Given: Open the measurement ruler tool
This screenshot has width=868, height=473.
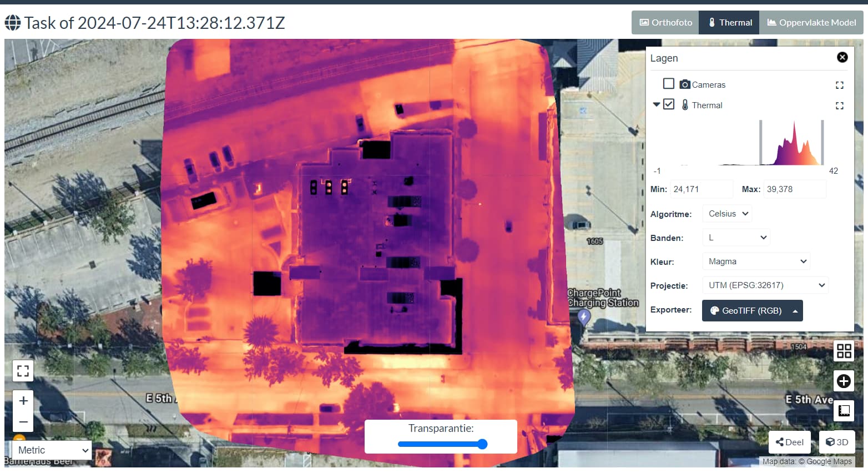Looking at the screenshot, I should (x=844, y=411).
